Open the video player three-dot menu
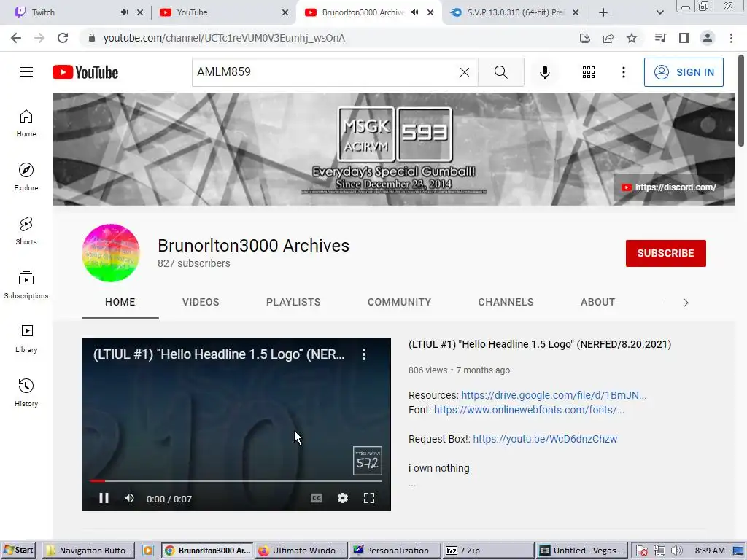747x560 pixels. (364, 354)
